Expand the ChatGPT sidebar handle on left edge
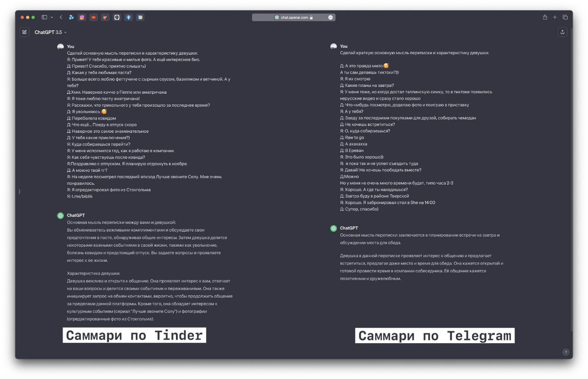The image size is (588, 379). click(x=19, y=191)
